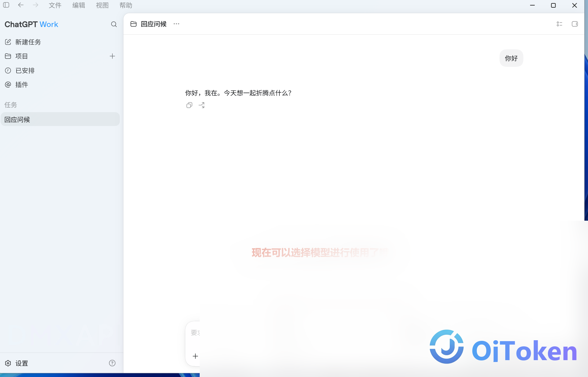
Task: Close the ChatGPT Work window
Action: (575, 5)
